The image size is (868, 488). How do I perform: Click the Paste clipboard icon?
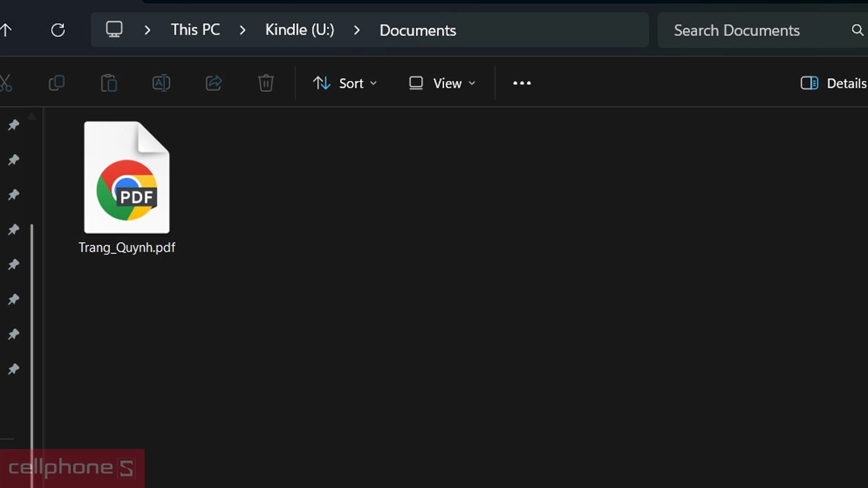(x=109, y=83)
